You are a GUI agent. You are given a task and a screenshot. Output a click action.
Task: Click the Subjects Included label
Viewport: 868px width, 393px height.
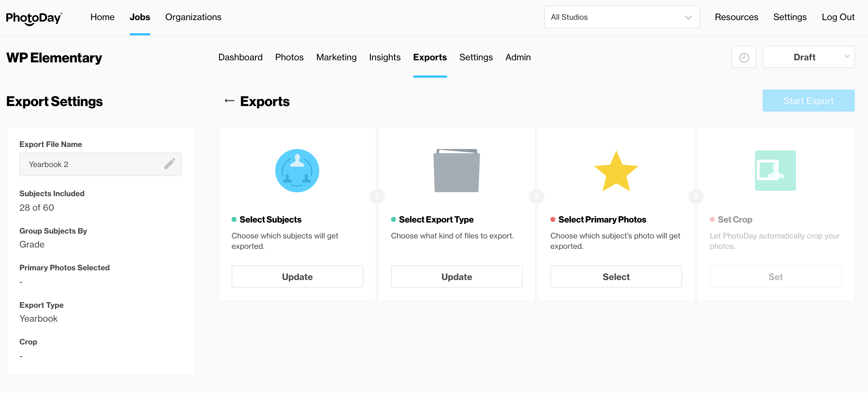(52, 193)
